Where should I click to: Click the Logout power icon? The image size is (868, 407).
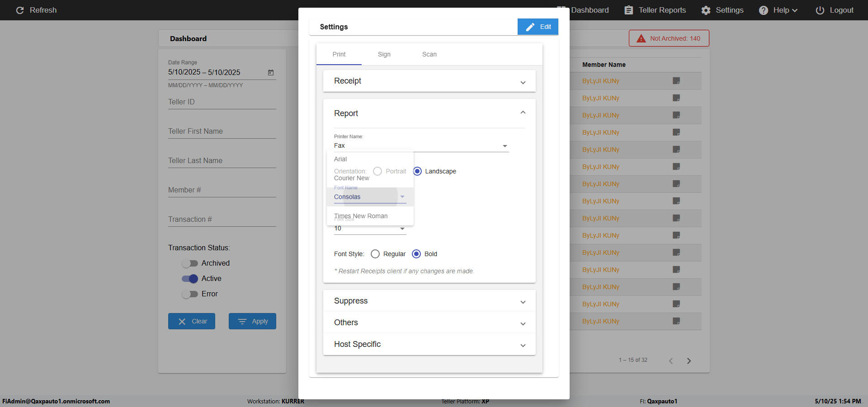820,10
